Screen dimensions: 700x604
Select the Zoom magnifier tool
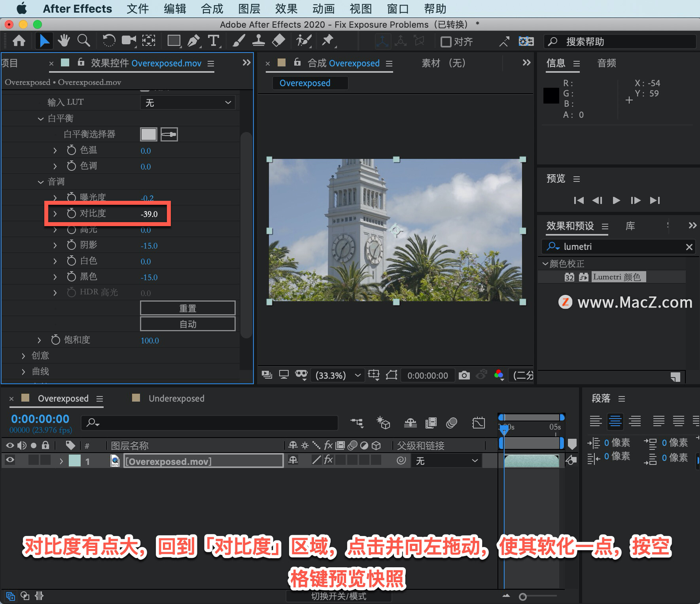(x=83, y=41)
